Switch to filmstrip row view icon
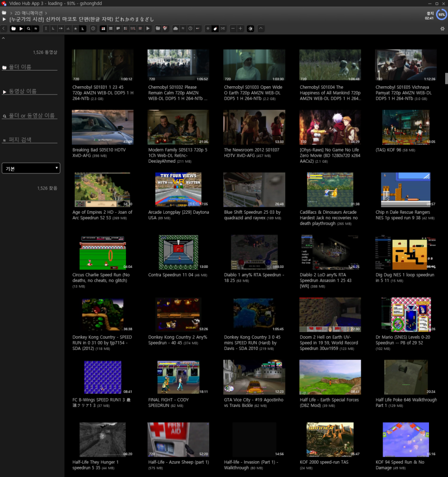Screen dimensions: 448x477 pyautogui.click(x=110, y=28)
